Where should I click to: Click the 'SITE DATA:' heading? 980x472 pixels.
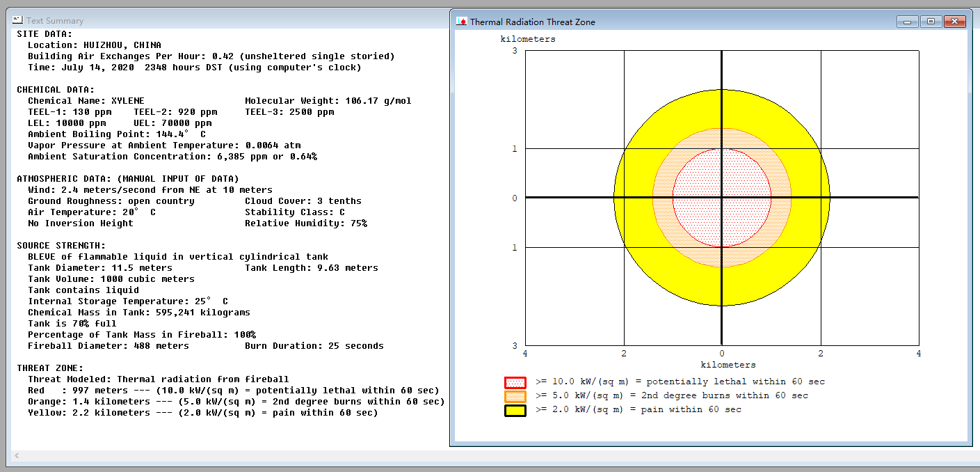pos(45,33)
